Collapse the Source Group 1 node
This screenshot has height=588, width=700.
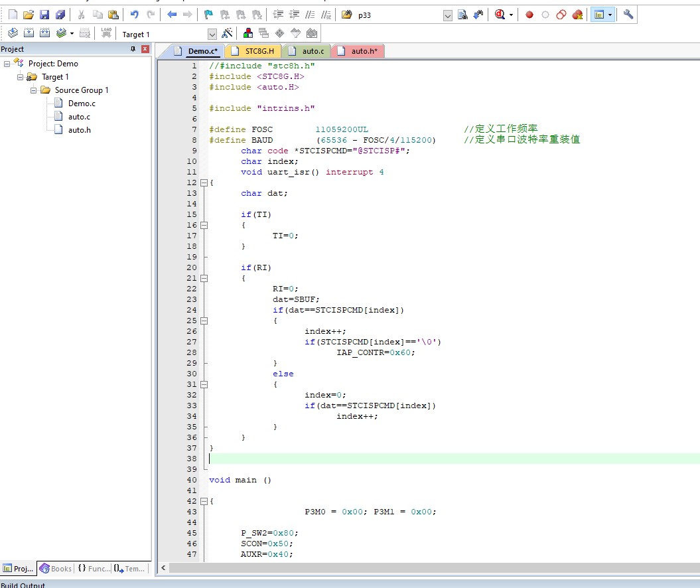tap(33, 90)
